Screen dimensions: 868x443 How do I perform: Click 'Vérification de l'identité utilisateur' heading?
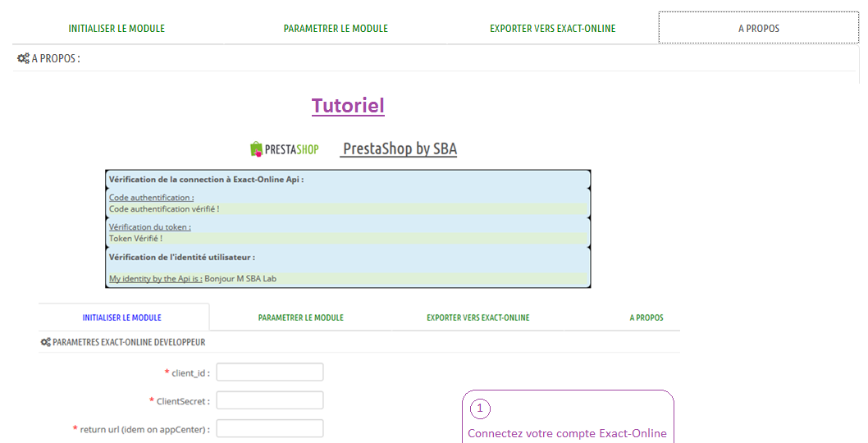pyautogui.click(x=182, y=257)
